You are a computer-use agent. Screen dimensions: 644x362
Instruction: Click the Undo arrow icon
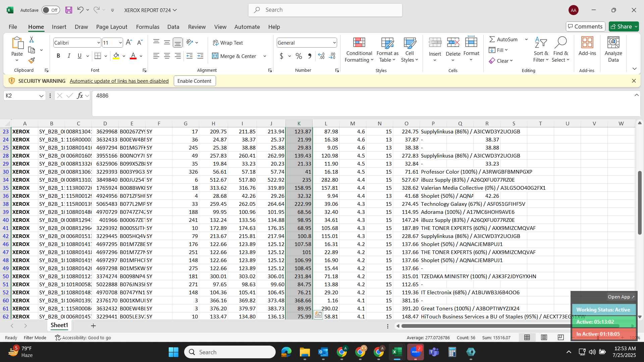80,10
